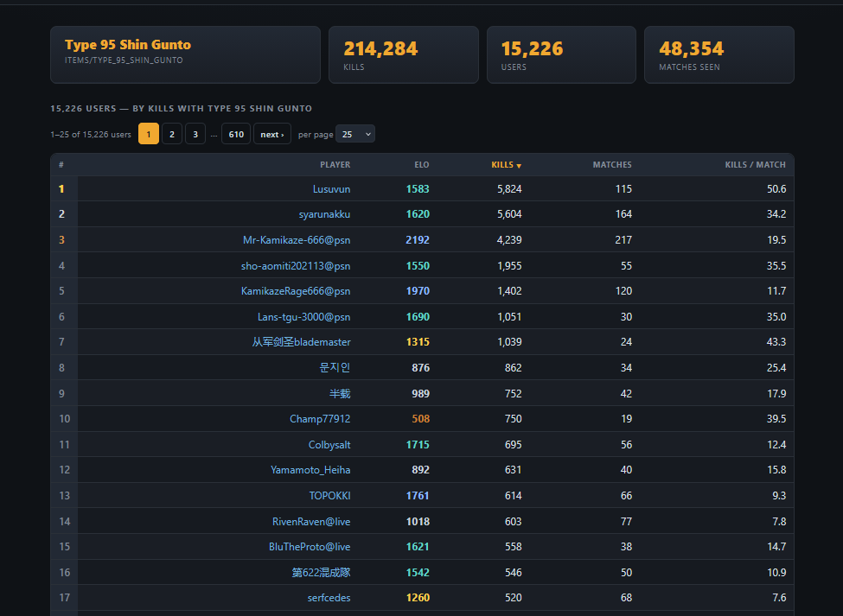Screen dimensions: 843x616
Task: Sort by PLAYER column header
Action: (335, 165)
